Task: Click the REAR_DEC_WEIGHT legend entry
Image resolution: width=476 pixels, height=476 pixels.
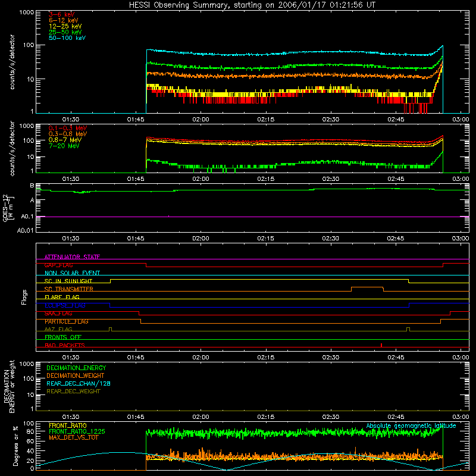Action: click(73, 392)
